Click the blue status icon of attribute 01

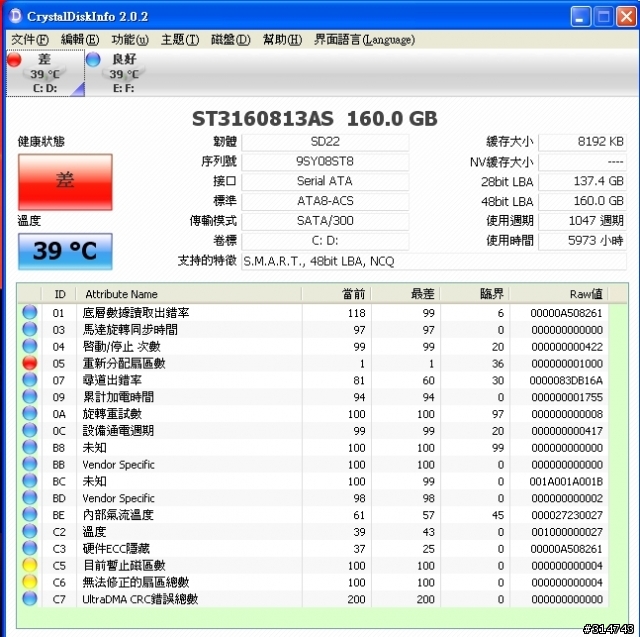(x=29, y=313)
